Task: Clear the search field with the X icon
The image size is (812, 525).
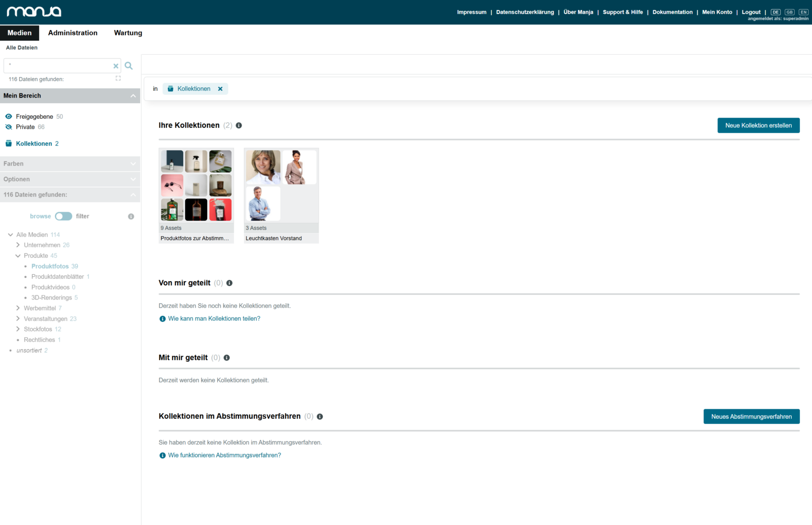Action: (116, 66)
